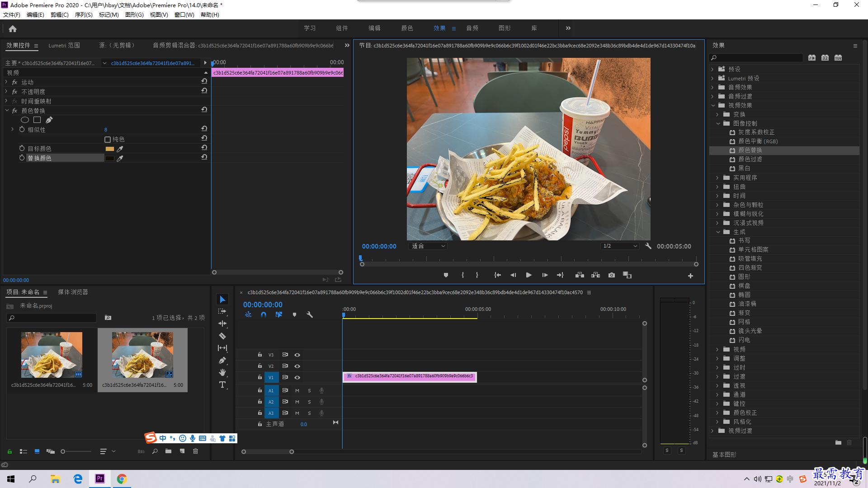Screen dimensions: 868x488
Task: Enable the 纯色 checkbox
Action: pyautogui.click(x=108, y=139)
